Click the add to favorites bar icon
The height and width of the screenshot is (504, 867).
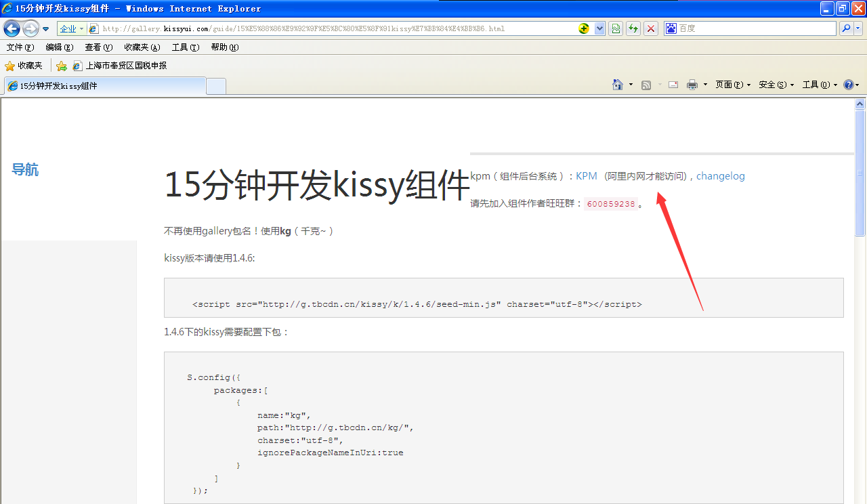62,66
